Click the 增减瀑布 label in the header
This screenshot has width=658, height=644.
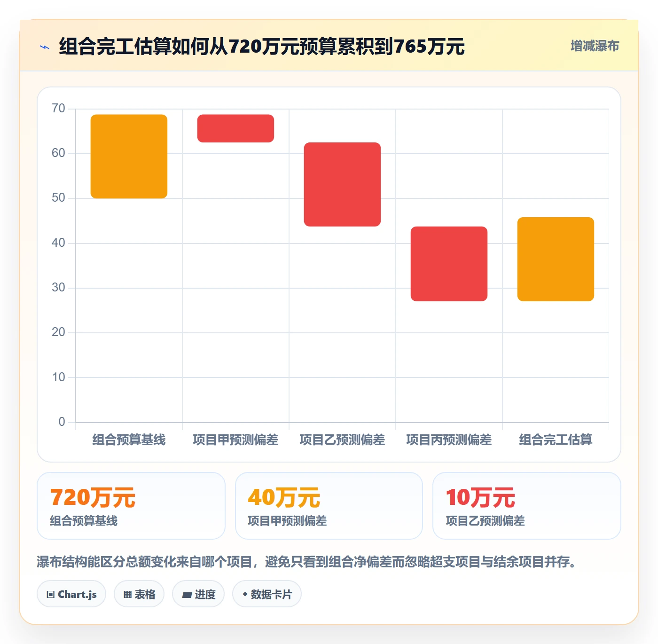coord(595,46)
